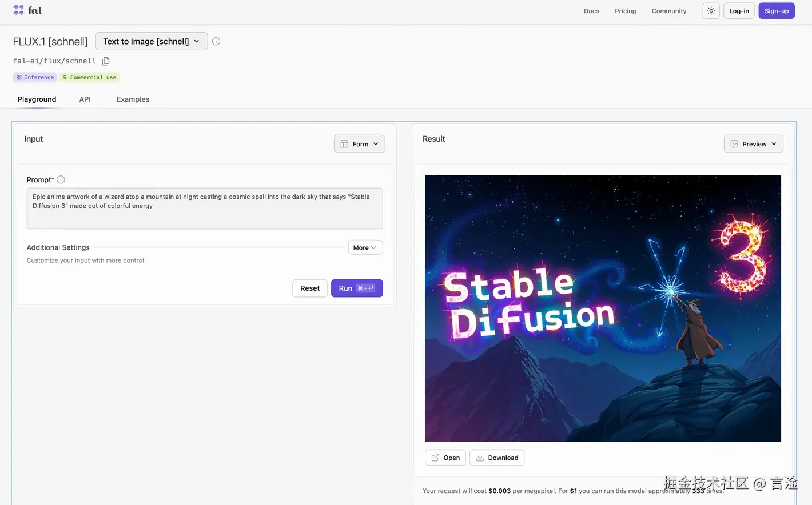The height and width of the screenshot is (505, 812).
Task: Open the Preview dropdown in Result
Action: point(753,144)
